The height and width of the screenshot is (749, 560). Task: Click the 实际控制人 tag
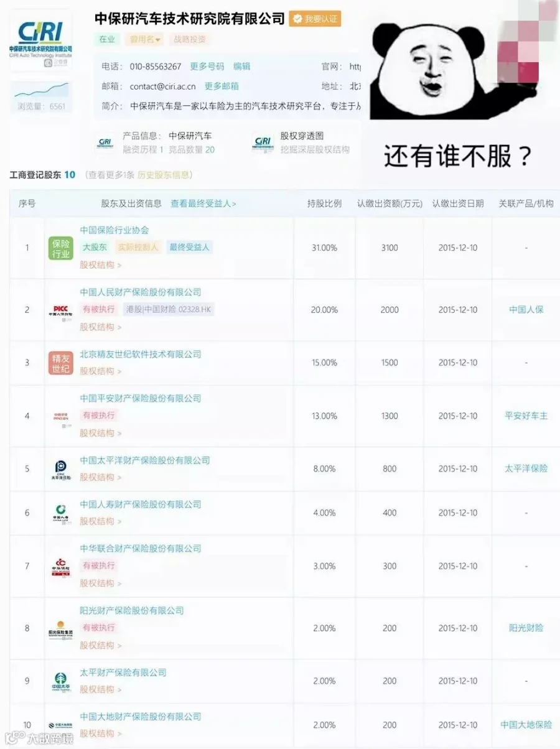click(138, 247)
